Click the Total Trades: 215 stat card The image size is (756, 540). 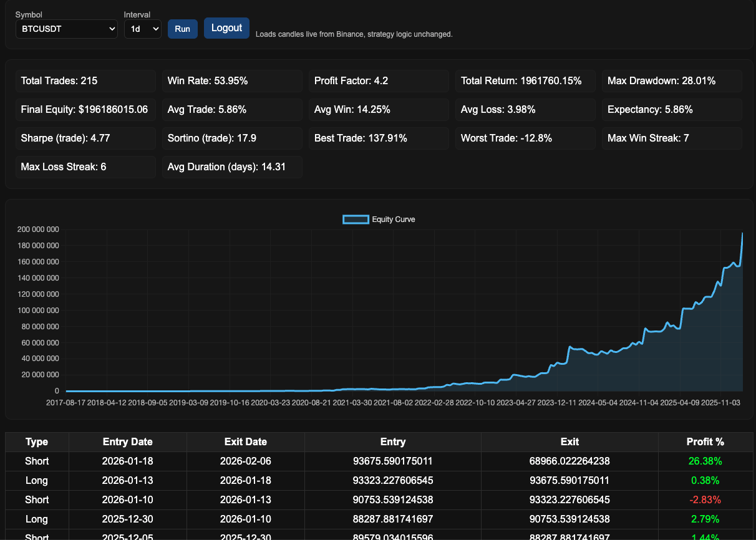pos(85,80)
